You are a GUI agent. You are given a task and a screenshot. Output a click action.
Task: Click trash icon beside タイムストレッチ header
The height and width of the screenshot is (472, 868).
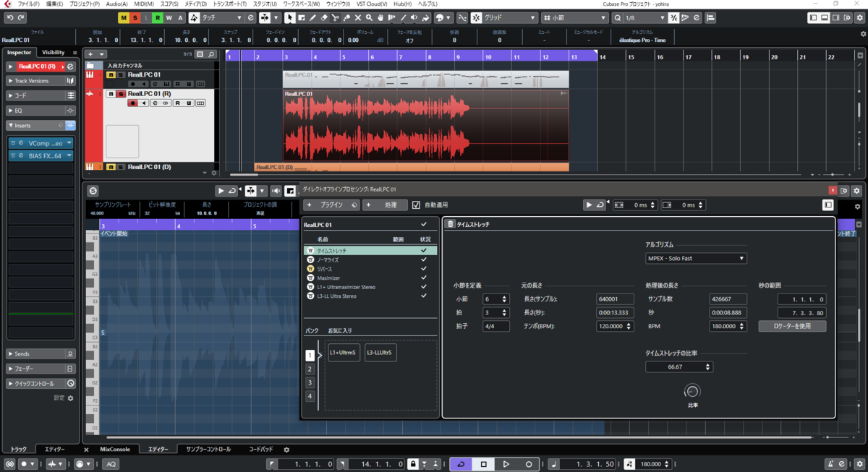[450, 224]
